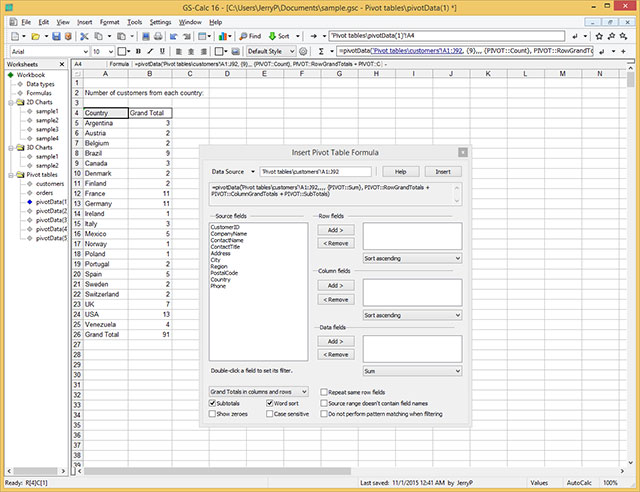640x492 pixels.
Task: Open the Format menu
Action: point(109,21)
